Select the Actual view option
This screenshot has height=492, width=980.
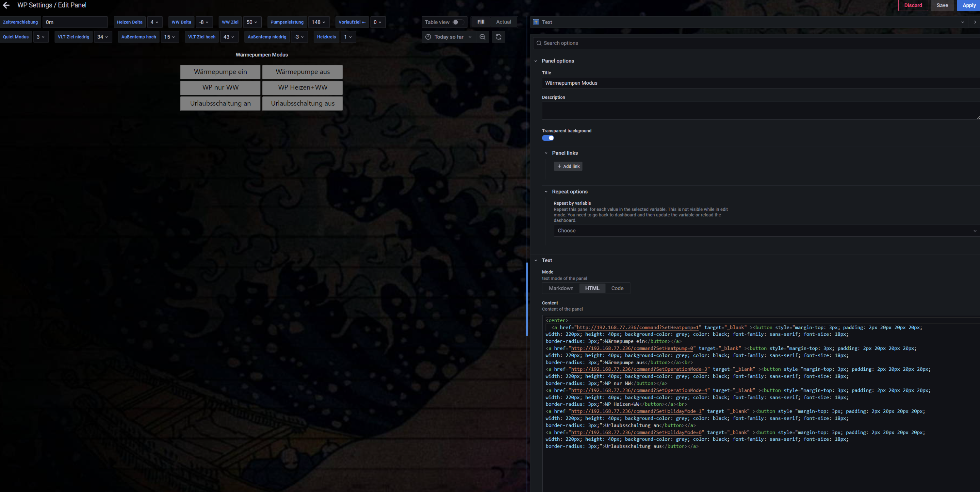tap(503, 22)
